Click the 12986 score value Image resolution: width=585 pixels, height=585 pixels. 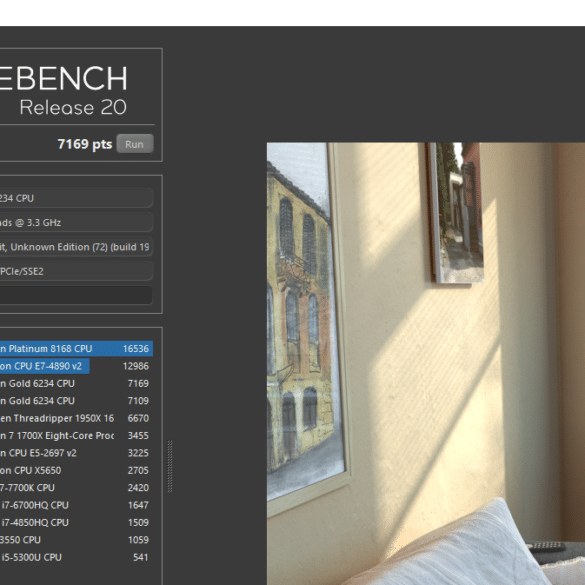[136, 366]
